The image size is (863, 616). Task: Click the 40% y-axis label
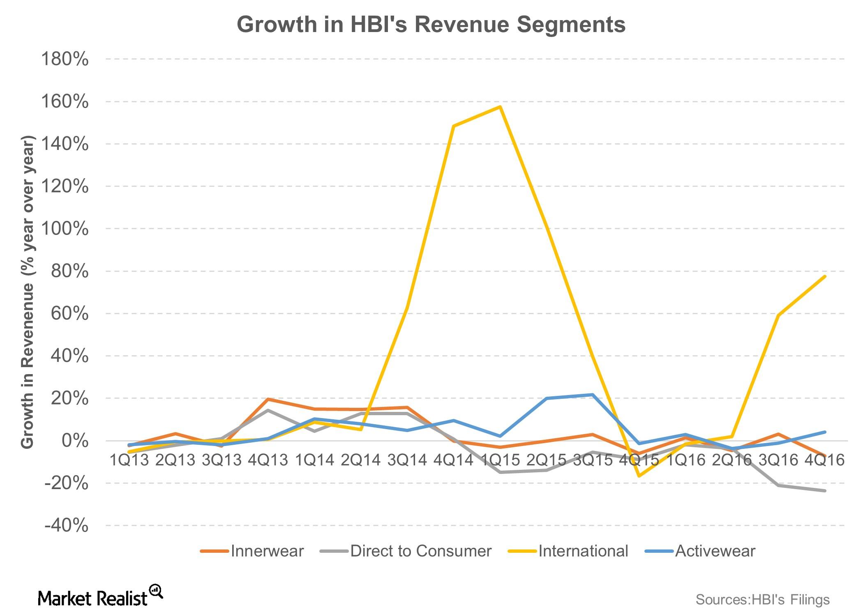click(x=69, y=356)
